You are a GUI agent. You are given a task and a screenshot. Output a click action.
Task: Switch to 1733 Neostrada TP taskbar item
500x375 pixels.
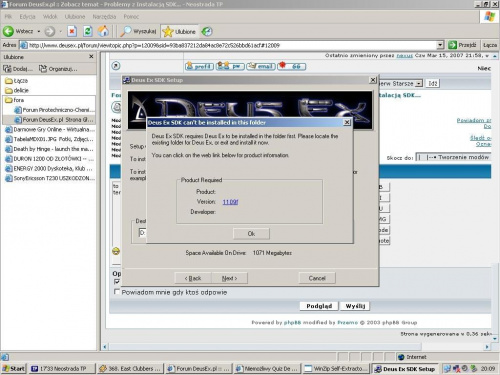point(62,369)
